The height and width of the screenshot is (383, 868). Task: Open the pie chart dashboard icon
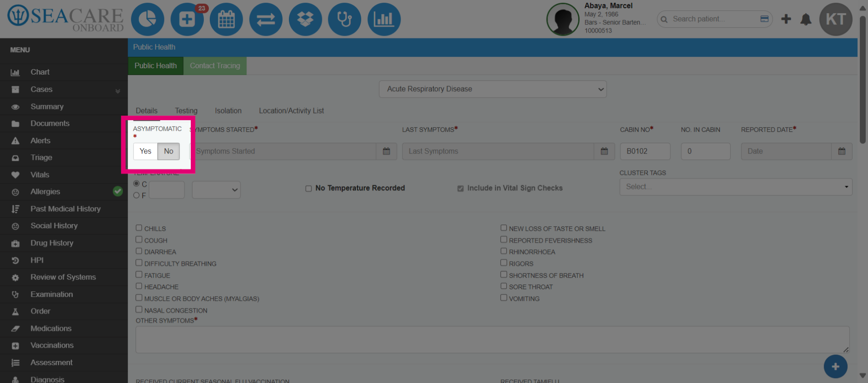(147, 19)
